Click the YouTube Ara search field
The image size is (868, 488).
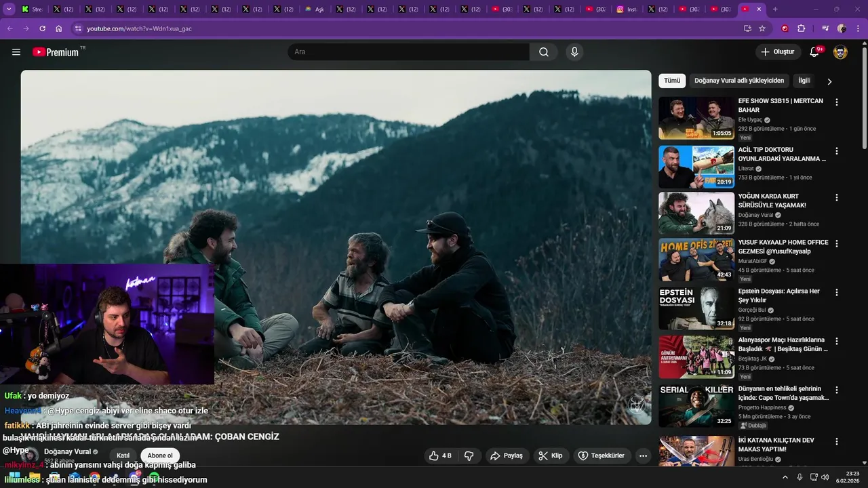409,52
